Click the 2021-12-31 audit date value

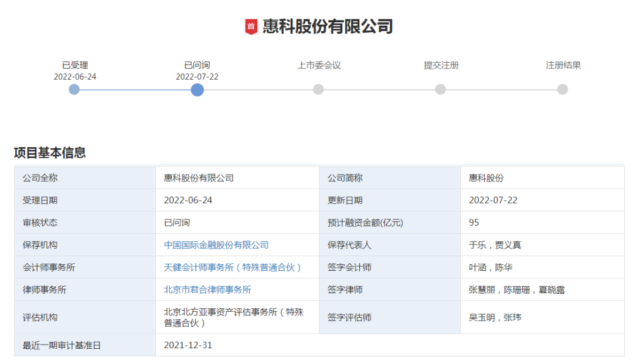pyautogui.click(x=188, y=345)
